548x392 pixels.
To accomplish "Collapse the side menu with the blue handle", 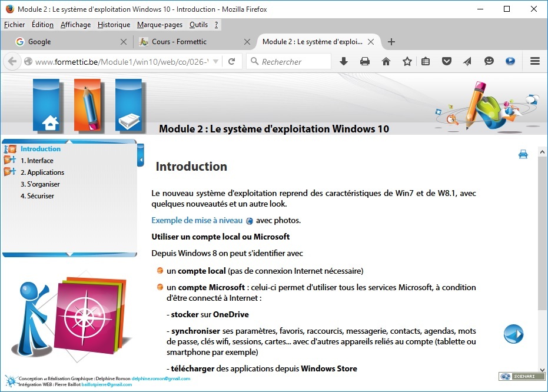I will coord(141,155).
